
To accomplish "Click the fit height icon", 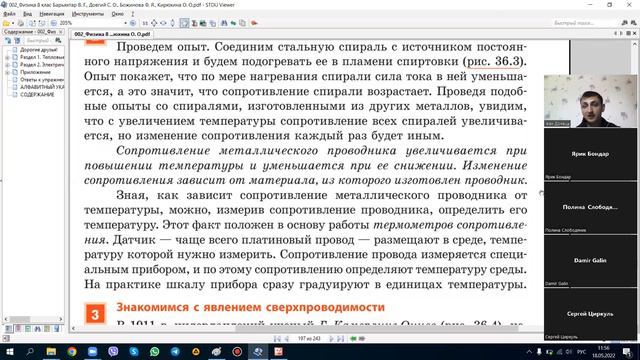I will [x=172, y=23].
